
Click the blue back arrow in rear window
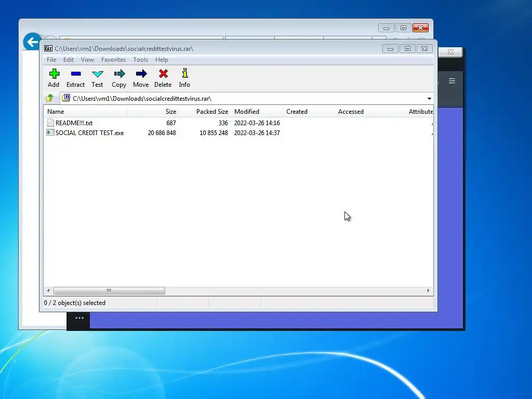click(x=32, y=42)
